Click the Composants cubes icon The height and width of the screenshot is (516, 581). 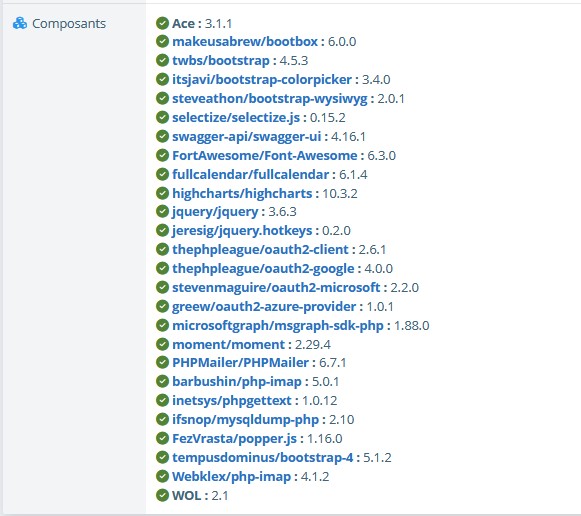click(x=20, y=23)
